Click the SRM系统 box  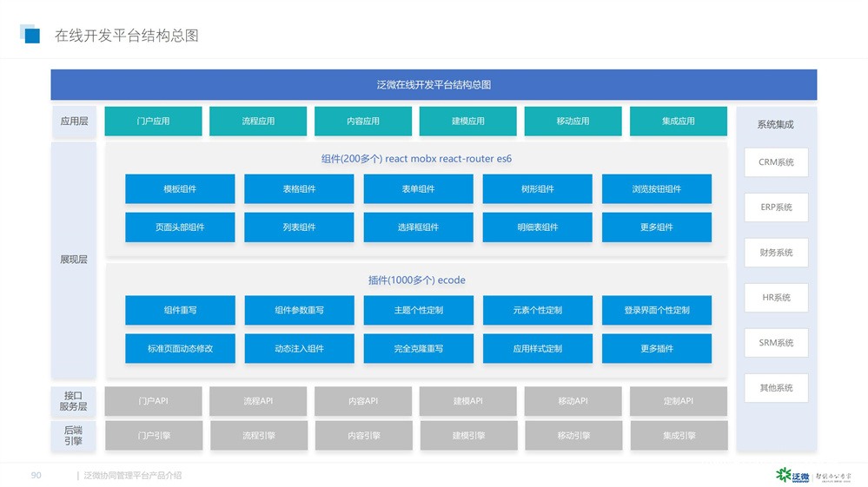tap(776, 343)
